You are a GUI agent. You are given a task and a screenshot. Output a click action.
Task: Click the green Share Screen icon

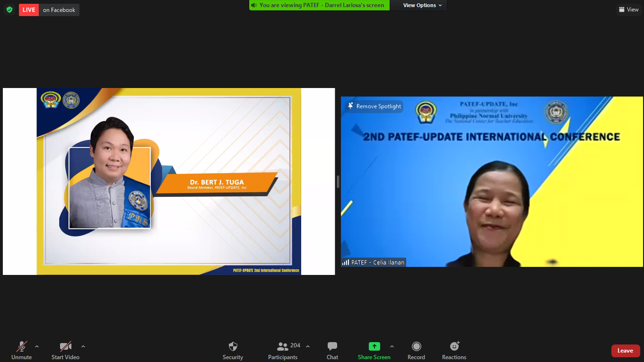click(374, 346)
